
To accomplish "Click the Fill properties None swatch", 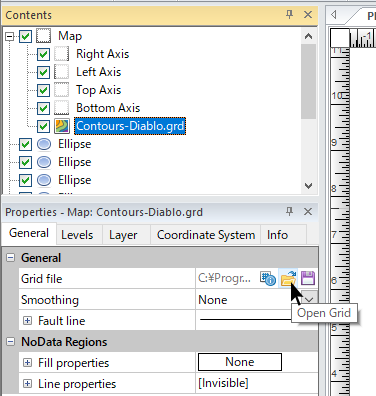I will pos(240,362).
